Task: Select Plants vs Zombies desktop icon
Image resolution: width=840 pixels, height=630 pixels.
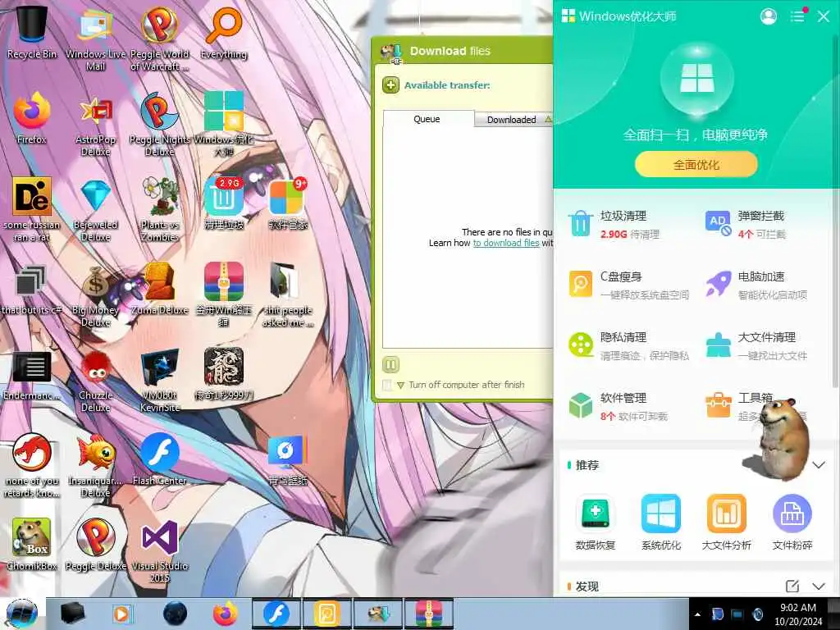Action: point(160,210)
